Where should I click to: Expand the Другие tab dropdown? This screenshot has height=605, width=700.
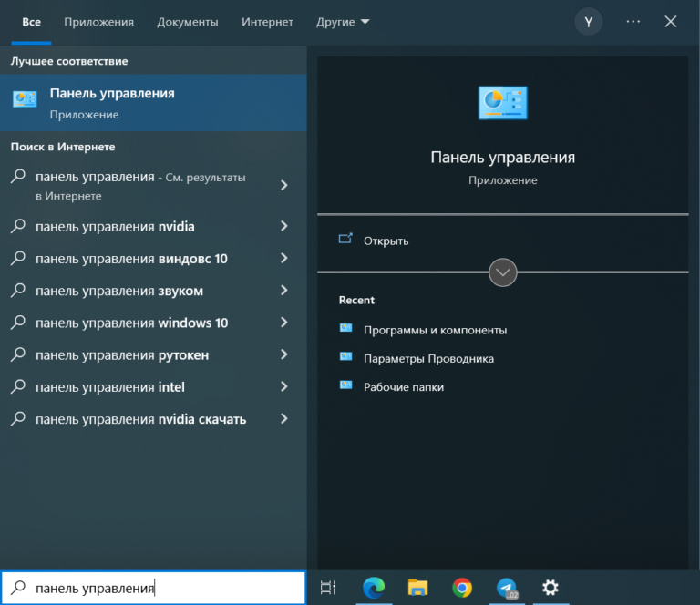tap(343, 22)
